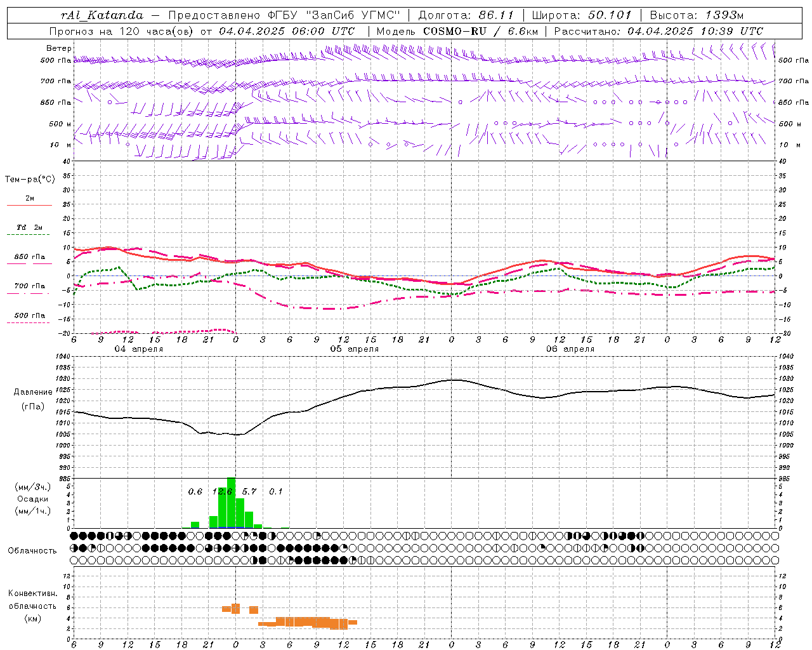Click the 2м temperature legend entry
This screenshot has height=650, width=812.
30,199
